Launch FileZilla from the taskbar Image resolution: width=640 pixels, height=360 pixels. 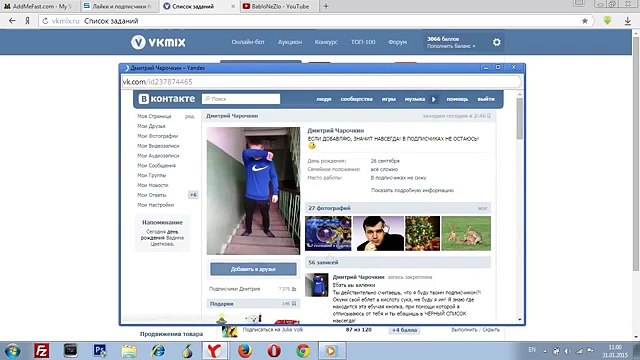[x=42, y=351]
